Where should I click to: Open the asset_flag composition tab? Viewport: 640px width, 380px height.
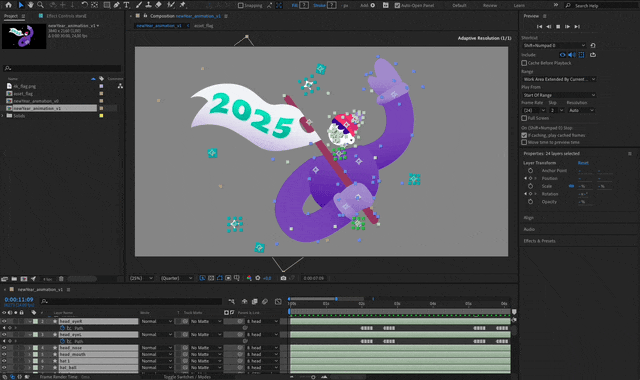pos(203,26)
